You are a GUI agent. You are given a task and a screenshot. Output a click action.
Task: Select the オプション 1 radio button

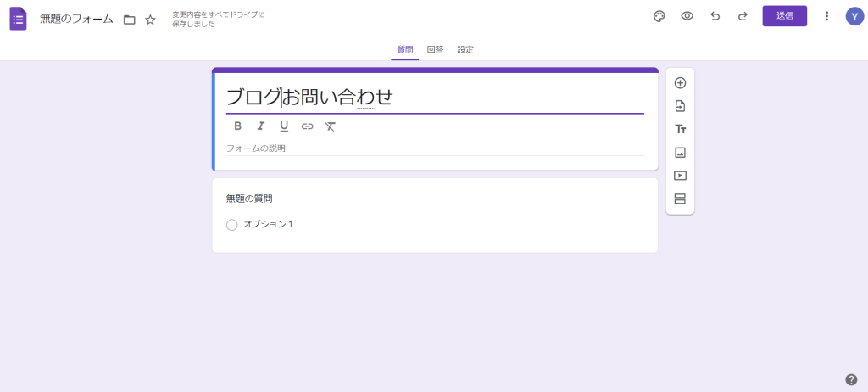pyautogui.click(x=232, y=225)
